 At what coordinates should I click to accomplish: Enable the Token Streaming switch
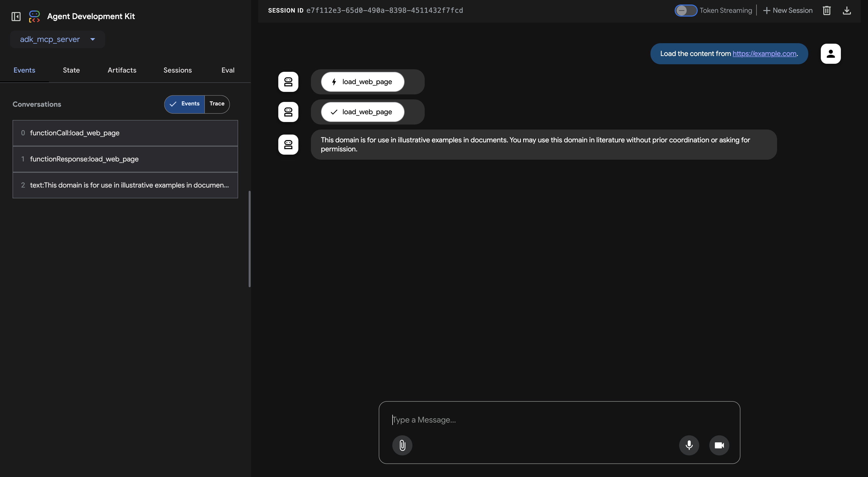coord(685,11)
